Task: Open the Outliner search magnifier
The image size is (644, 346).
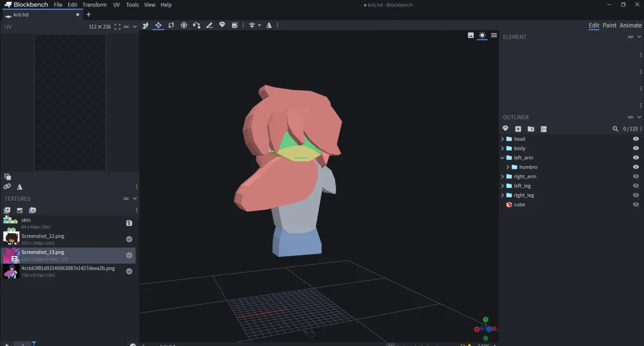Action: (x=616, y=129)
